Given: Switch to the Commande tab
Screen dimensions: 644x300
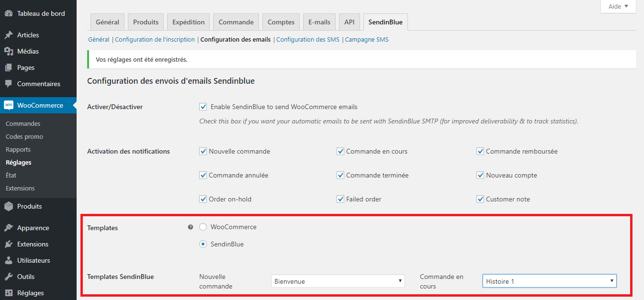Looking at the screenshot, I should coord(236,22).
